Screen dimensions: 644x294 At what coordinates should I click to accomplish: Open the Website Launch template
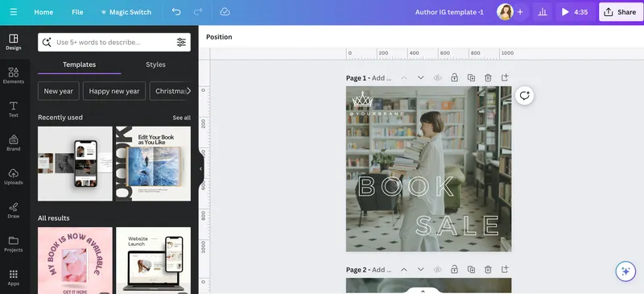tap(154, 261)
